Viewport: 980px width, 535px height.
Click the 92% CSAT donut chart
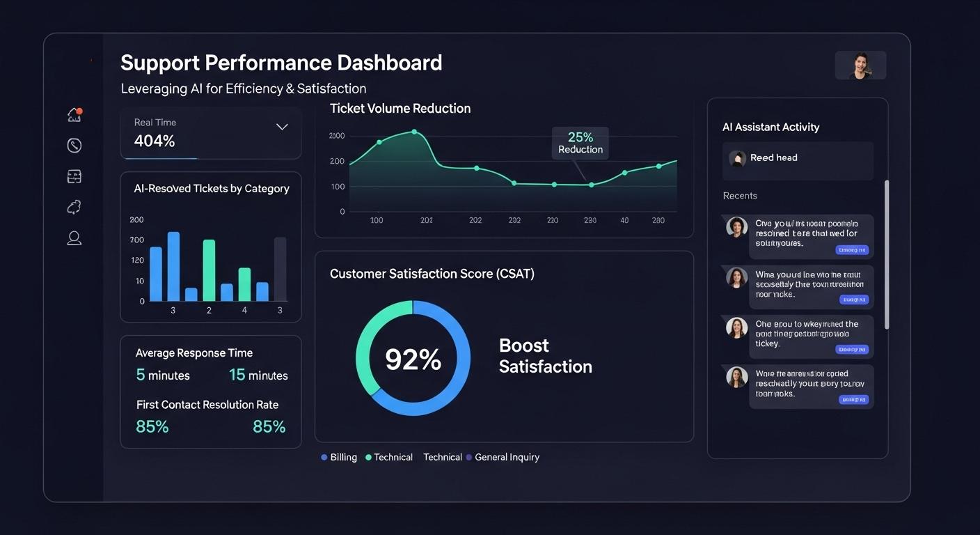[413, 359]
